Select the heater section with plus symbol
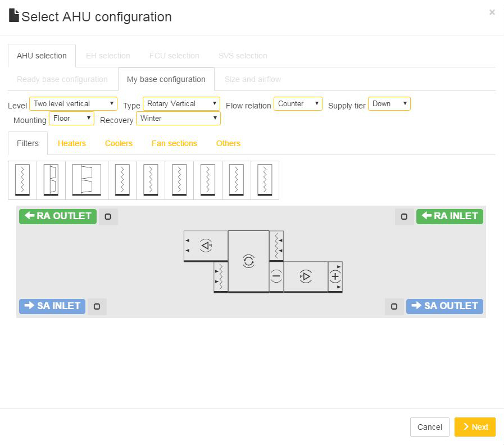504x445 pixels. 335,276
